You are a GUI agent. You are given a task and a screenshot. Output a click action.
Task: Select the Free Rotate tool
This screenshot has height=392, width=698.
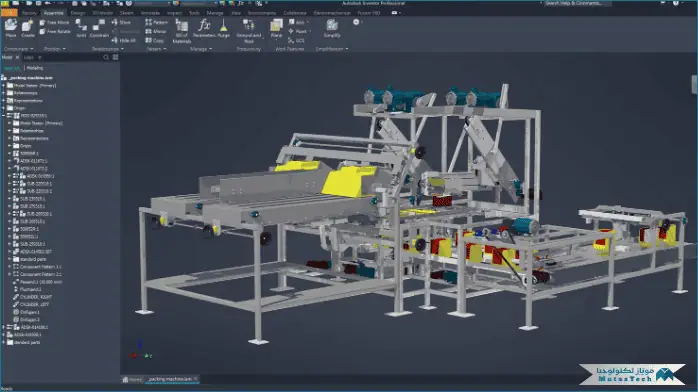click(55, 32)
